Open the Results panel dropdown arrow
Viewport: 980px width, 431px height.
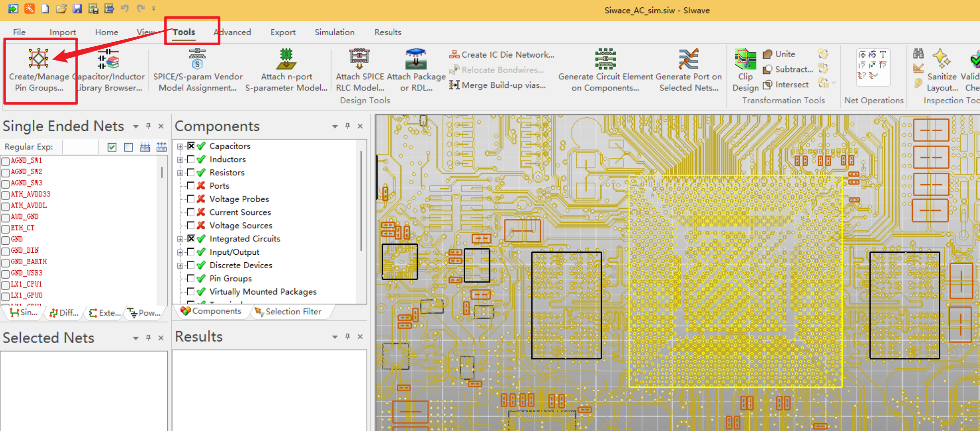[335, 337]
